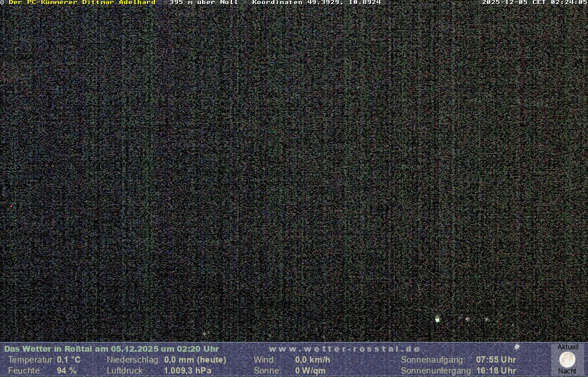The width and height of the screenshot is (588, 377).
Task: Click the copyright symbol in top-left corner
Action: [3, 3]
